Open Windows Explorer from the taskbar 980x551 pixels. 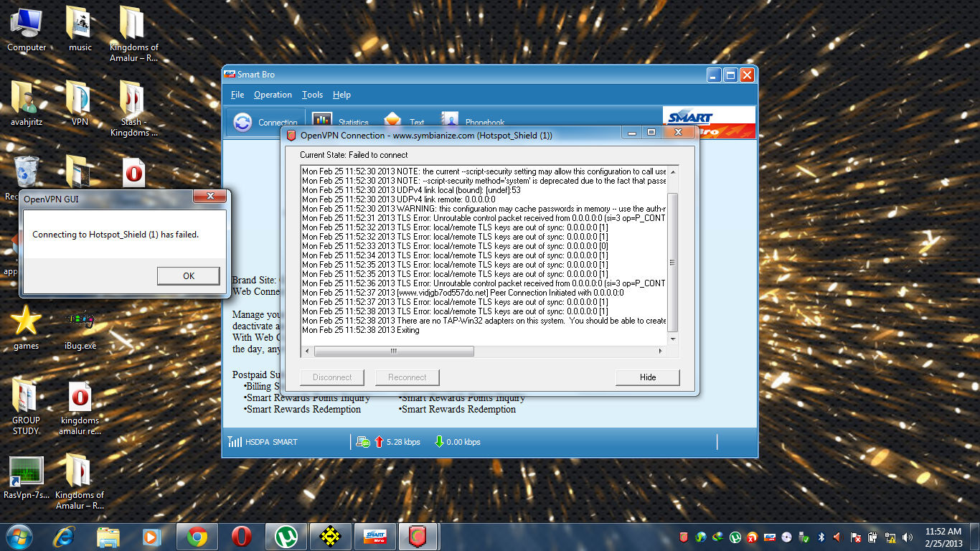pyautogui.click(x=108, y=537)
